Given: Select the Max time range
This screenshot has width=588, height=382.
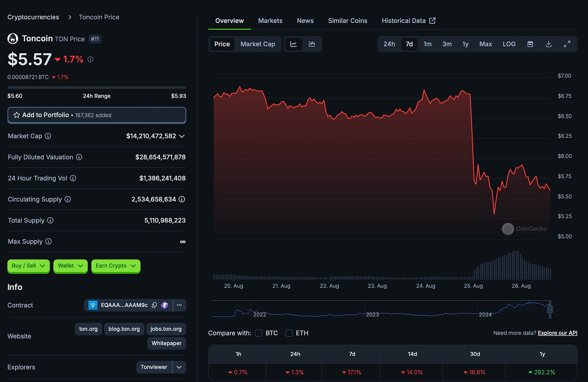Looking at the screenshot, I should point(485,44).
